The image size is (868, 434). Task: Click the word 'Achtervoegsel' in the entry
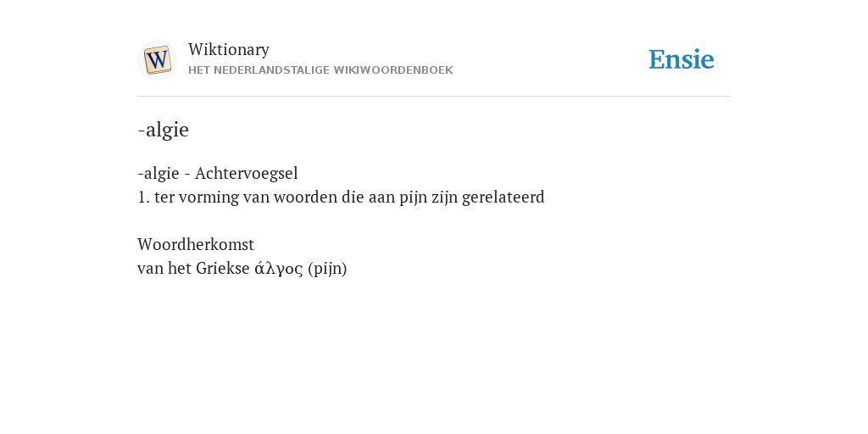247,173
